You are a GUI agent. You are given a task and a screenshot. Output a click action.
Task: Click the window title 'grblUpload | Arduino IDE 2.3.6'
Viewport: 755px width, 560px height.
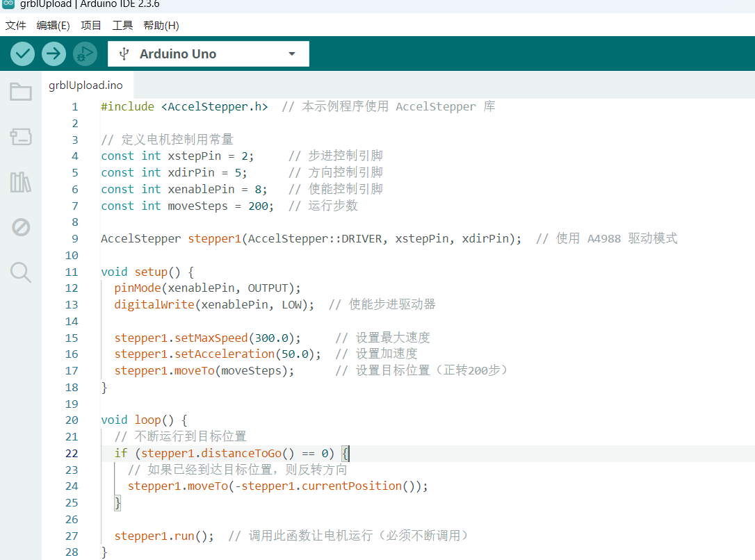tap(90, 4)
